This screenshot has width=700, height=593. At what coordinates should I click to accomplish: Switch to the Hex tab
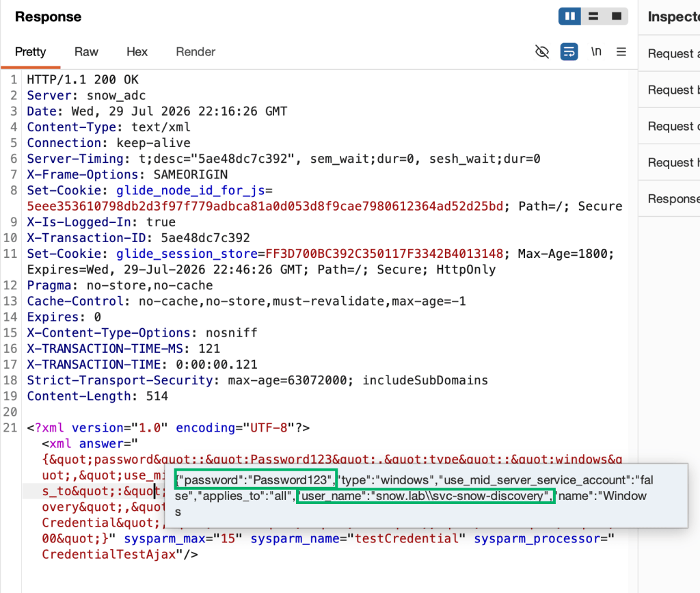(x=137, y=52)
